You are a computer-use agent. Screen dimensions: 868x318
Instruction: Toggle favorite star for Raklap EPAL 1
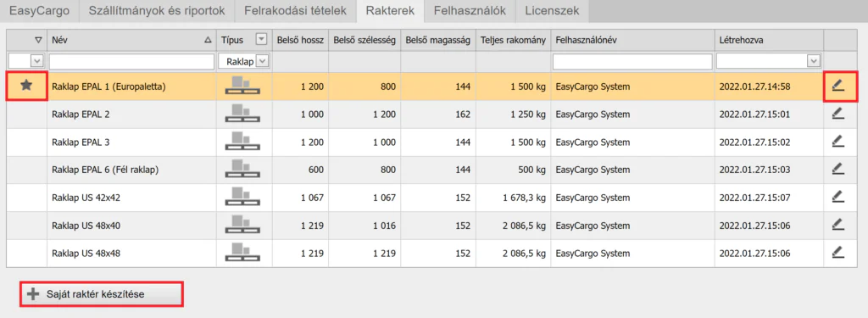click(26, 86)
